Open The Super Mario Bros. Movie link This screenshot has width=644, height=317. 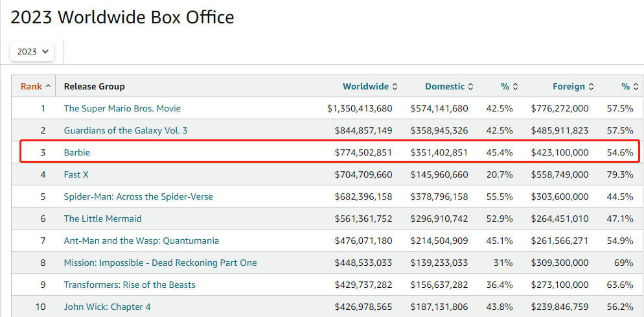coord(122,108)
